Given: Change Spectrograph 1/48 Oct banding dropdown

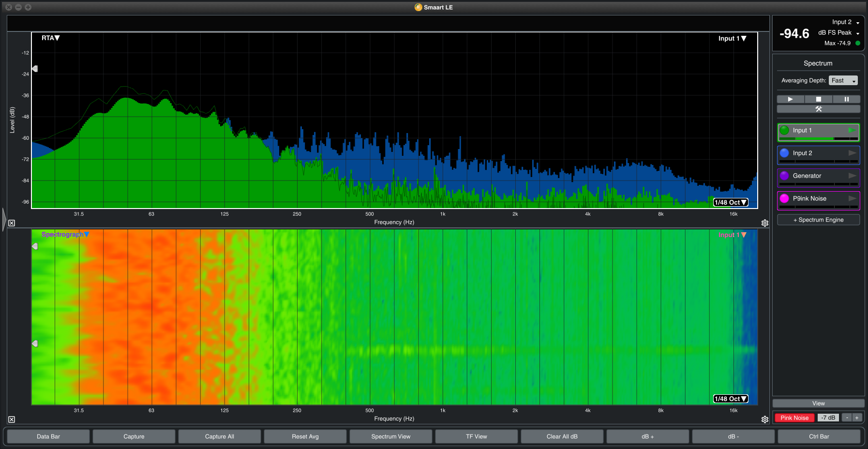Looking at the screenshot, I should click(731, 399).
